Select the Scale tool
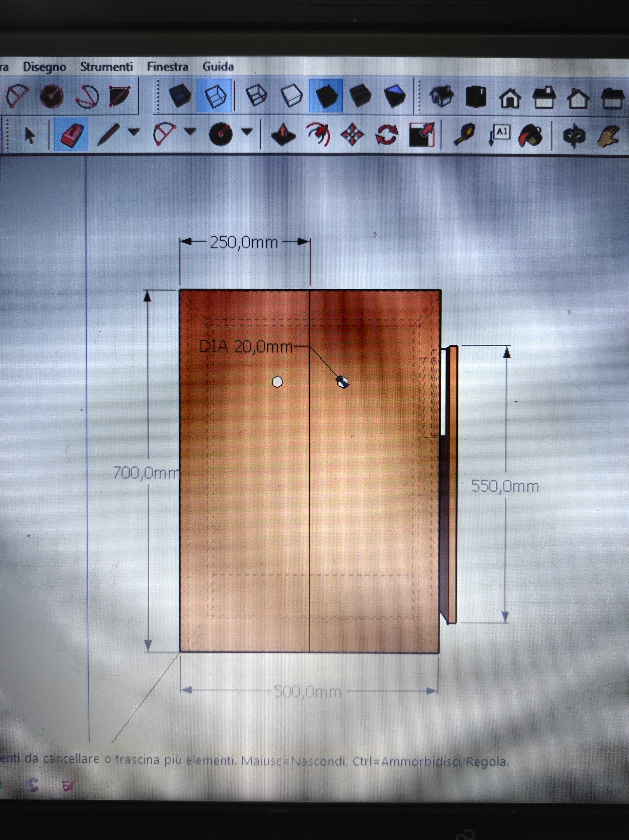Viewport: 629px width, 840px height. [422, 135]
